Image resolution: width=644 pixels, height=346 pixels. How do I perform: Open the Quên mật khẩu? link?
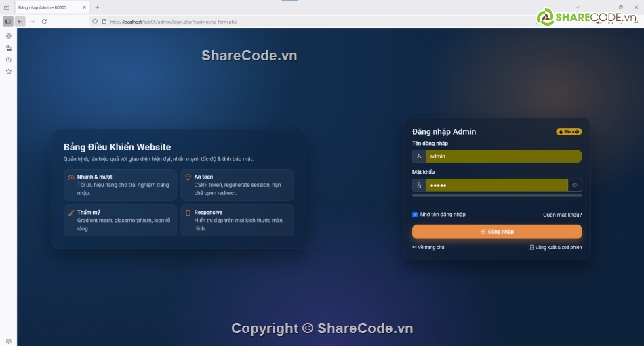[x=562, y=215]
